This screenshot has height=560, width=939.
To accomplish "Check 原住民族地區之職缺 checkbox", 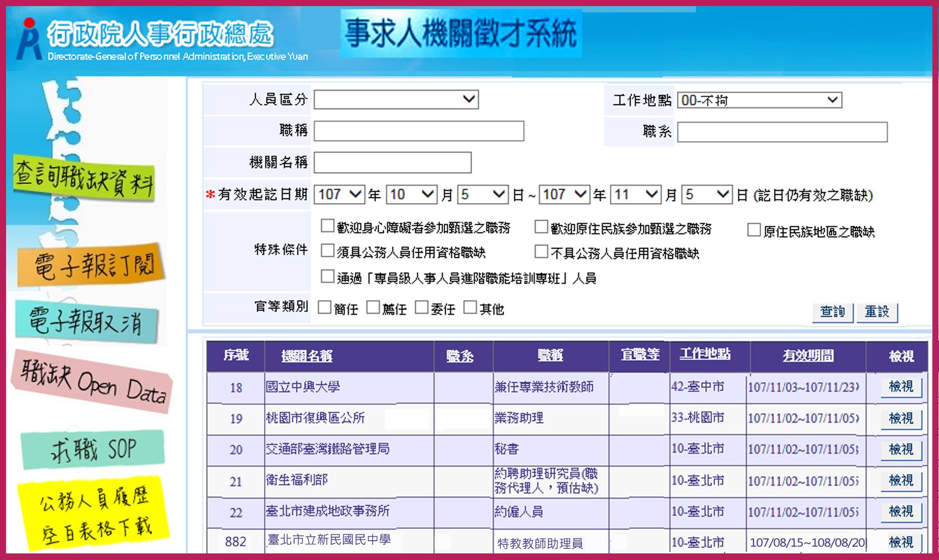I will click(754, 230).
